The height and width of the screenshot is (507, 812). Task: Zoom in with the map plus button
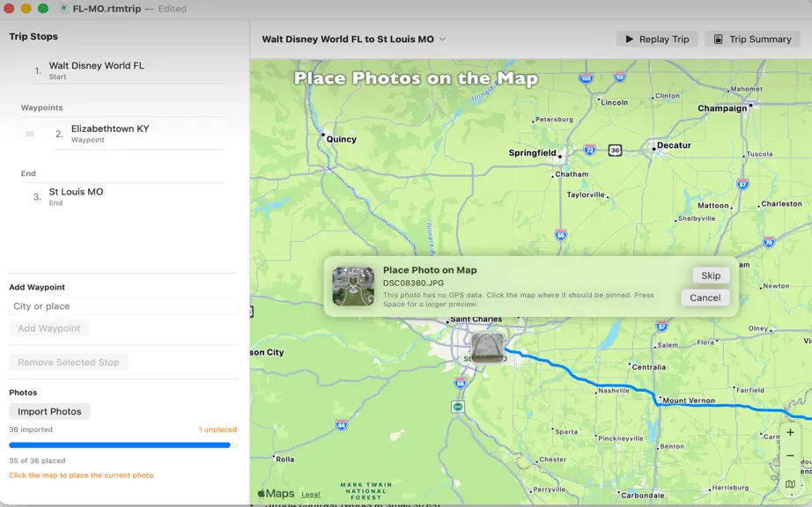click(790, 432)
